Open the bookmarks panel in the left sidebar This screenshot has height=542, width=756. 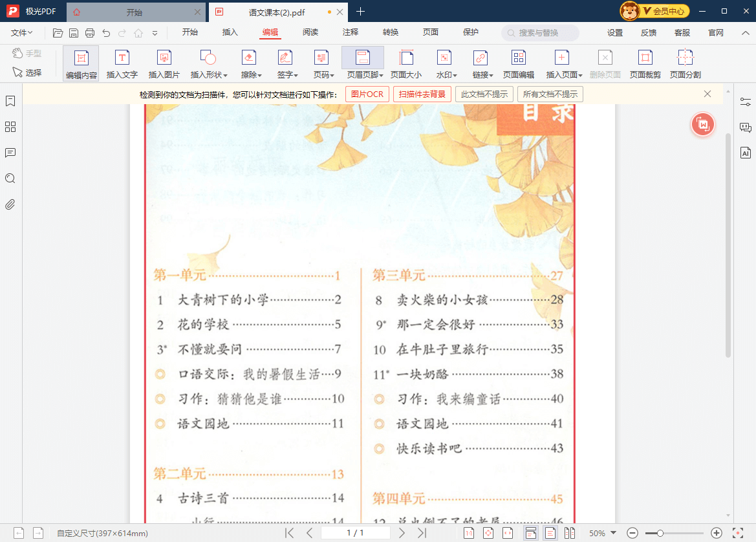(10, 102)
